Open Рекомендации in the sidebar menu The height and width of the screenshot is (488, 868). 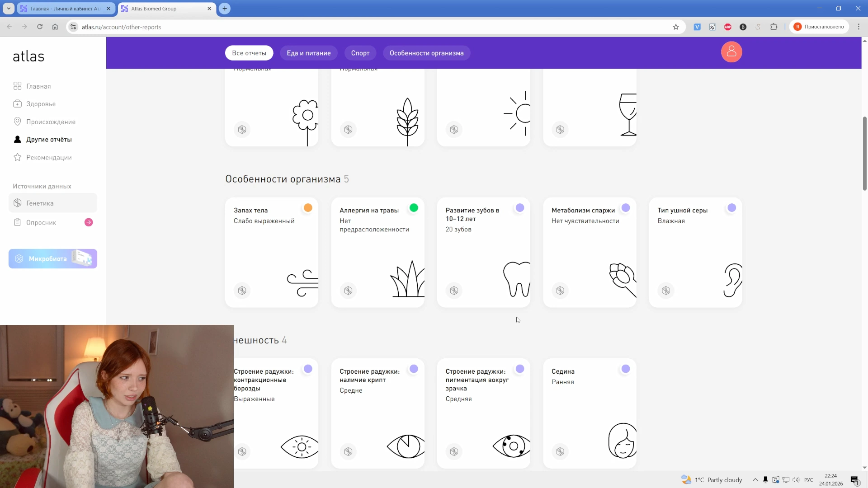49,157
